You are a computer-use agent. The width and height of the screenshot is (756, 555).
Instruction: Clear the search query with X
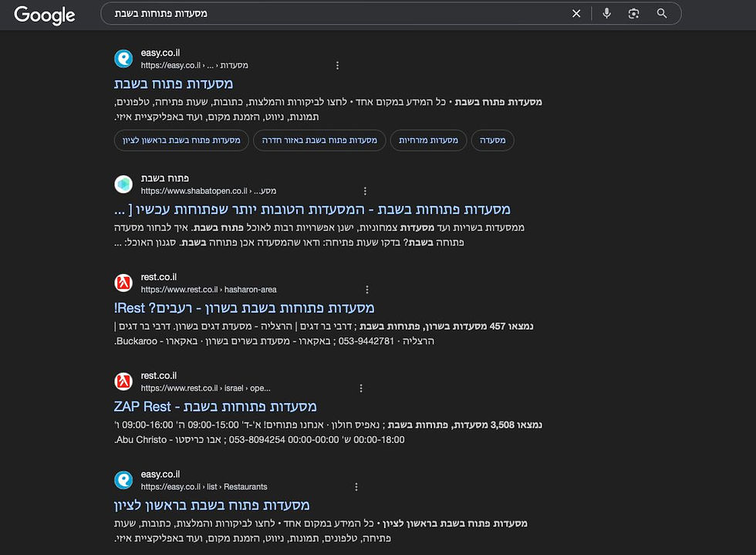click(x=576, y=14)
